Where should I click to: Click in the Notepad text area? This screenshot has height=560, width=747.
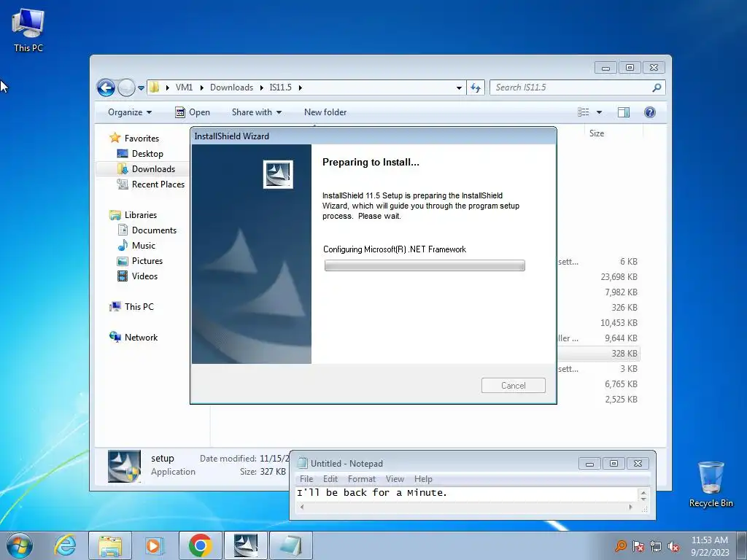pyautogui.click(x=467, y=494)
